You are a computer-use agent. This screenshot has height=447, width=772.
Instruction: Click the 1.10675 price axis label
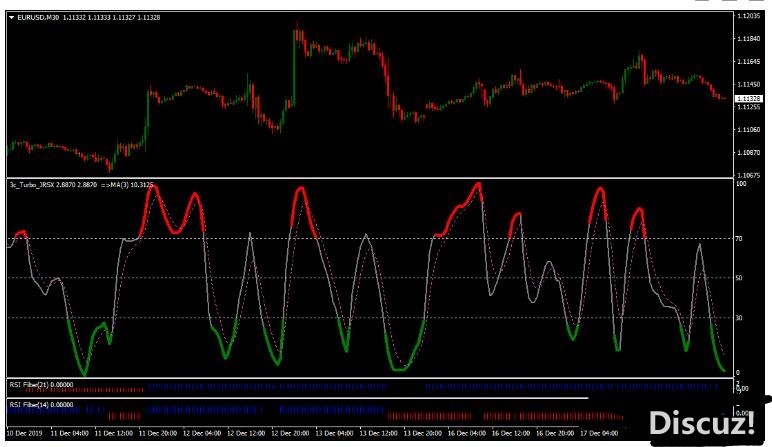click(x=748, y=175)
